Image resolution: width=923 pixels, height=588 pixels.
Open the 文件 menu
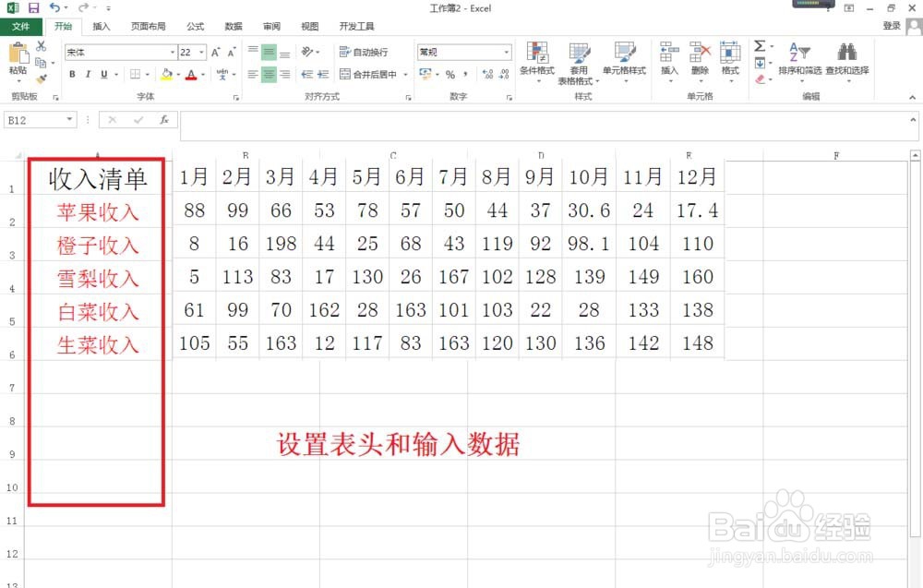tap(21, 26)
